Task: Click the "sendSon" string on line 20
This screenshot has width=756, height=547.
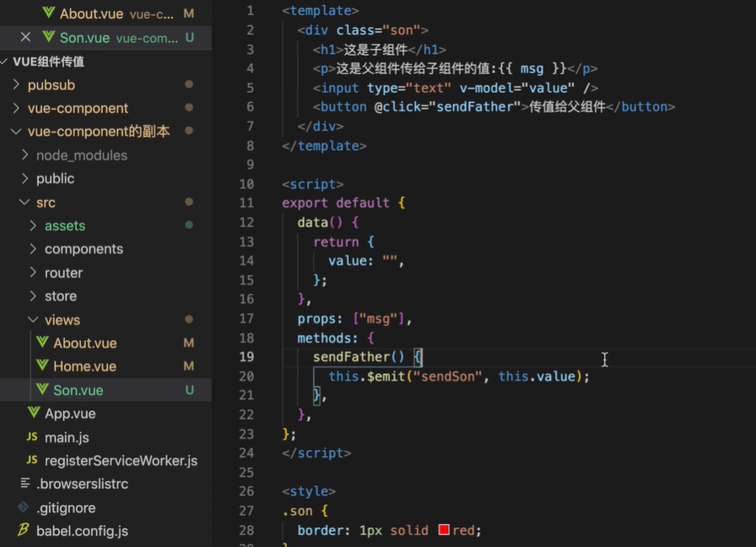Action: point(448,376)
